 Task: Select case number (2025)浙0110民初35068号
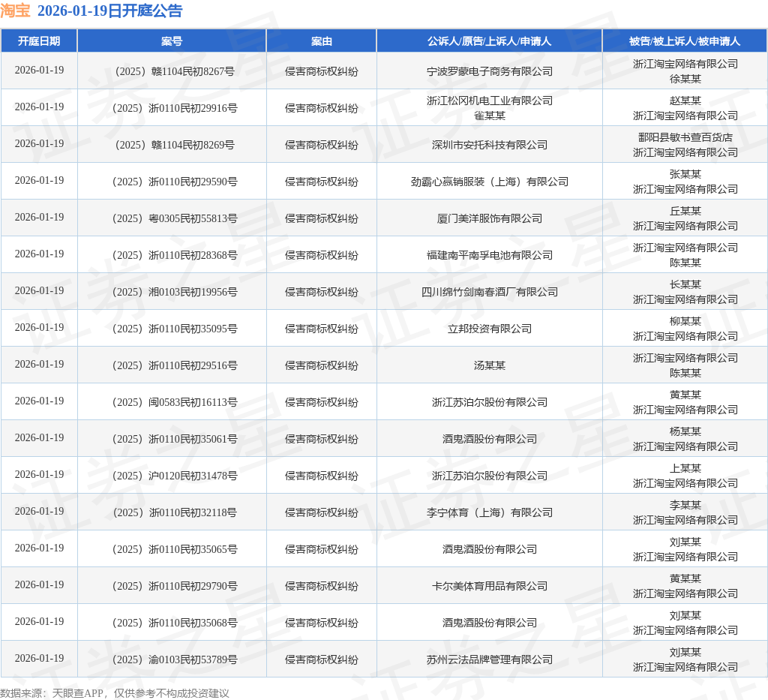click(x=175, y=623)
